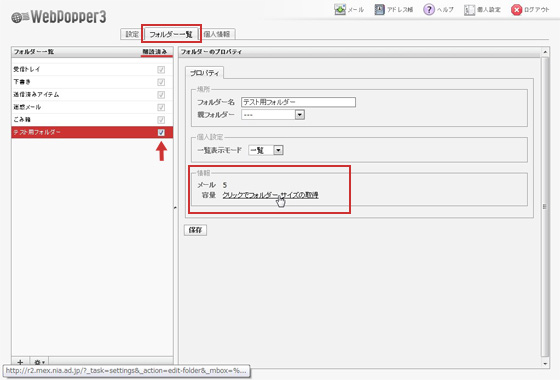Viewport: 560px width, 380px height.
Task: Click the フォルダー一覧 list panel header
Action: pyautogui.click(x=92, y=52)
